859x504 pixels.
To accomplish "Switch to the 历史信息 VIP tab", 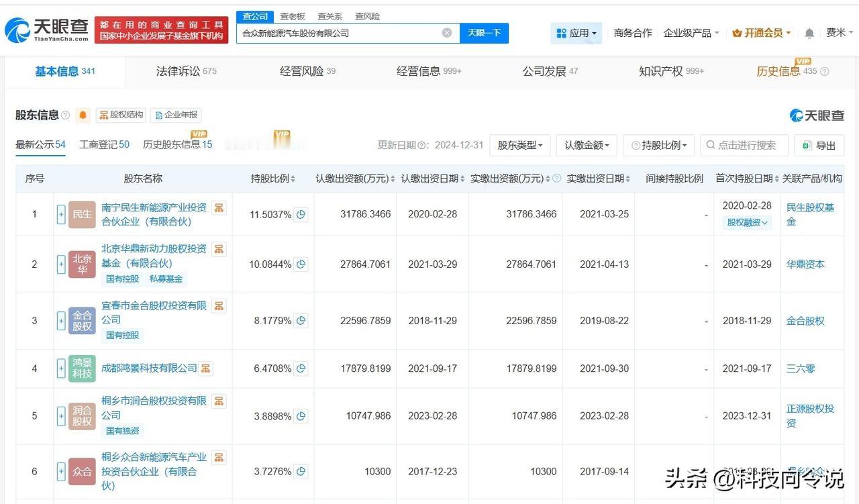I will (x=787, y=71).
